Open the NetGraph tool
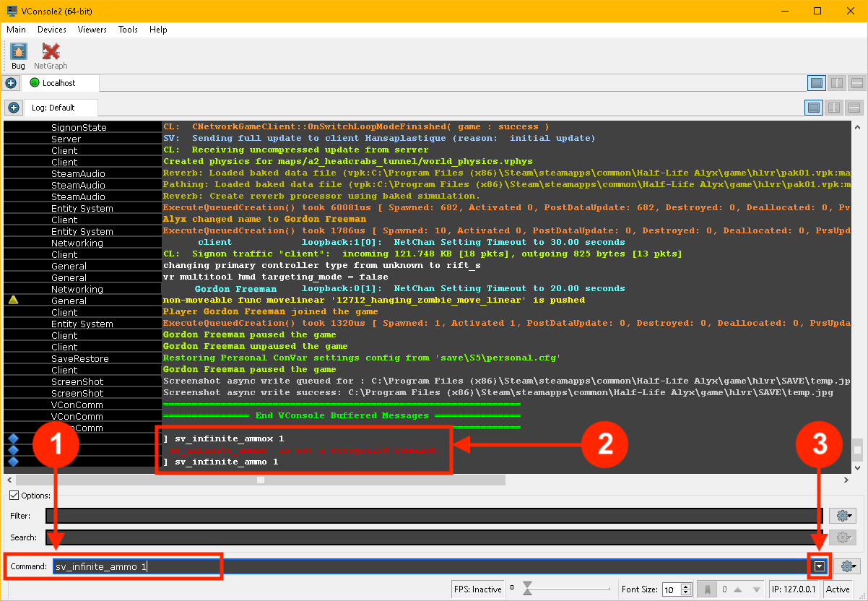This screenshot has height=601, width=868. pos(51,56)
